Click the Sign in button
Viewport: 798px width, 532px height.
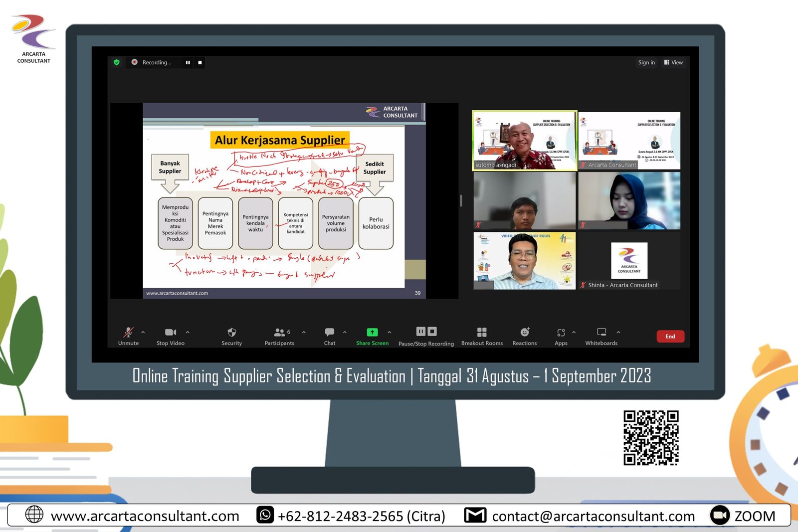[x=646, y=62]
